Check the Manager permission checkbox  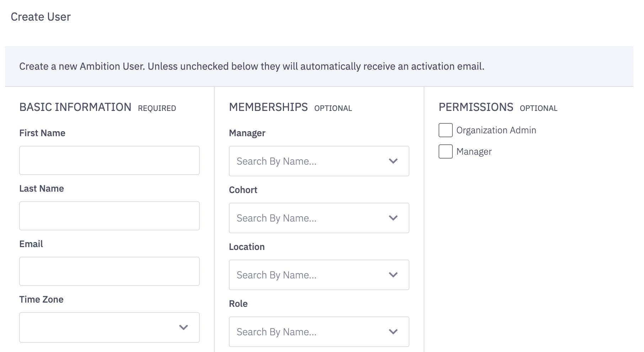click(x=445, y=151)
